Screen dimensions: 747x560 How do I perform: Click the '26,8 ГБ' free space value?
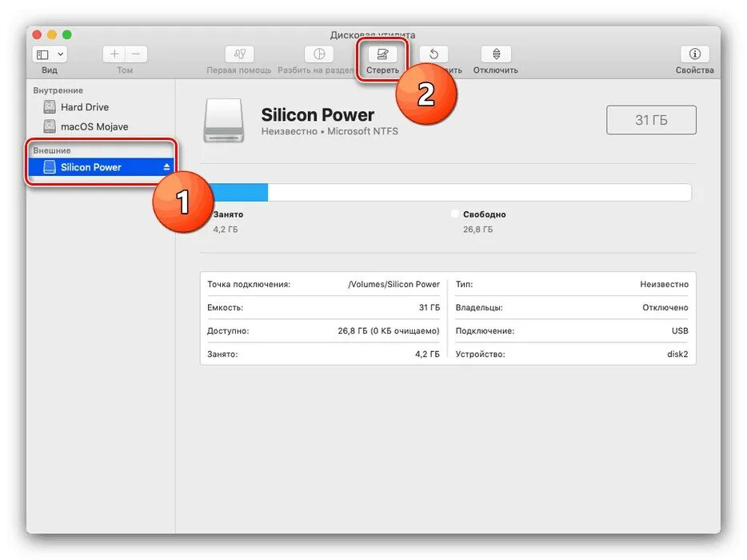point(477,230)
